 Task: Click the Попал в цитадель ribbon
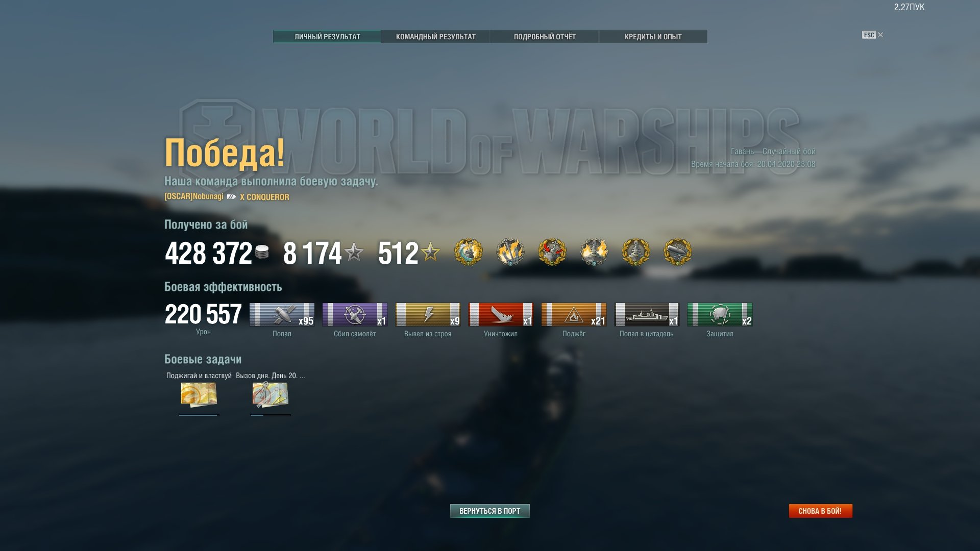pos(647,314)
